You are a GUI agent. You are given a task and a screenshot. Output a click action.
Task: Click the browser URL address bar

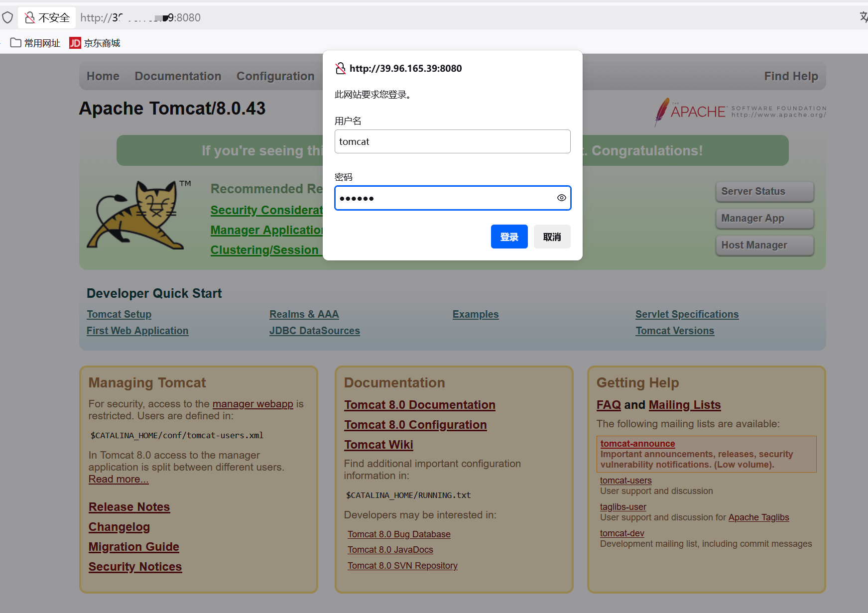point(140,18)
